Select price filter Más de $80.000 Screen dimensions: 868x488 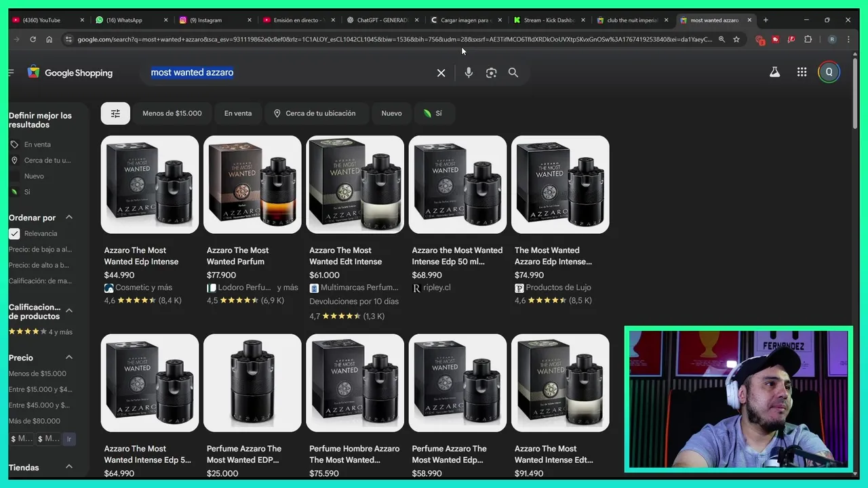tap(34, 421)
